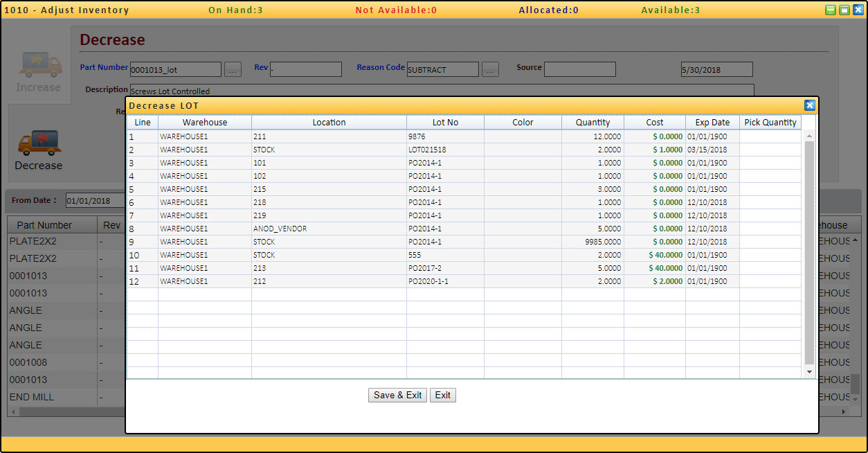Click the Decrease truck icon
The width and height of the screenshot is (868, 453).
[x=39, y=143]
